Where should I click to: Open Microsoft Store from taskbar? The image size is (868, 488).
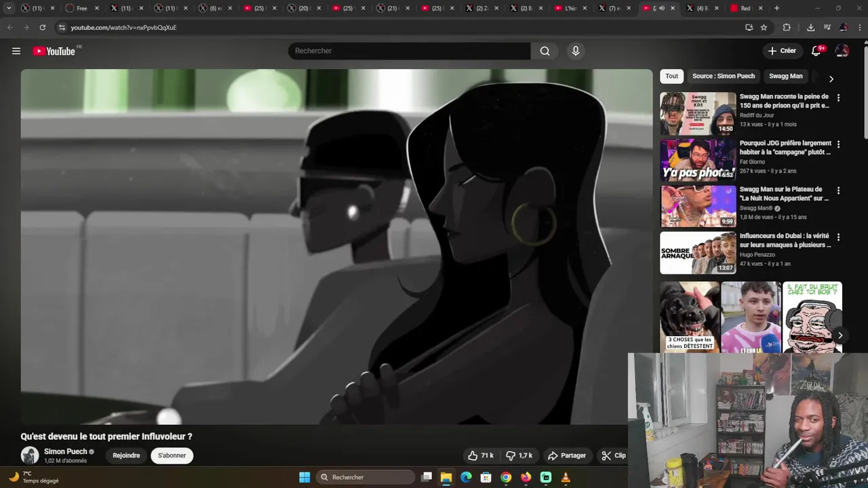(x=486, y=477)
